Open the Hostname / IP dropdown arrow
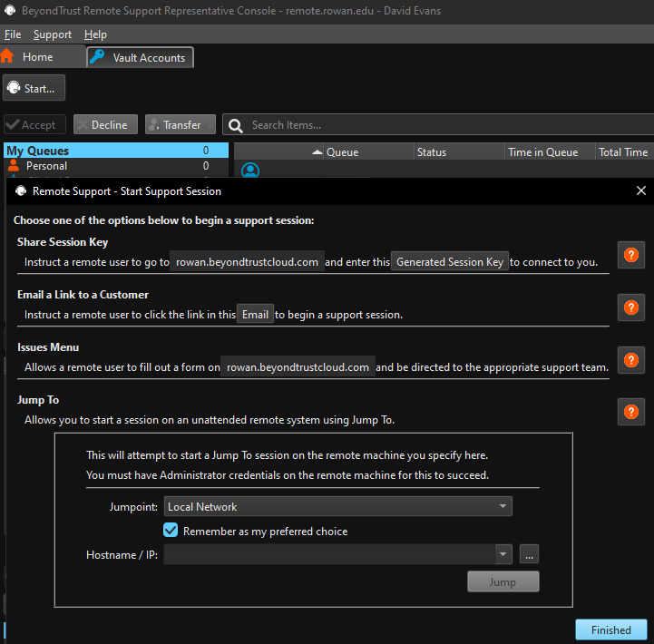Viewport: 654px width, 644px height. (503, 554)
